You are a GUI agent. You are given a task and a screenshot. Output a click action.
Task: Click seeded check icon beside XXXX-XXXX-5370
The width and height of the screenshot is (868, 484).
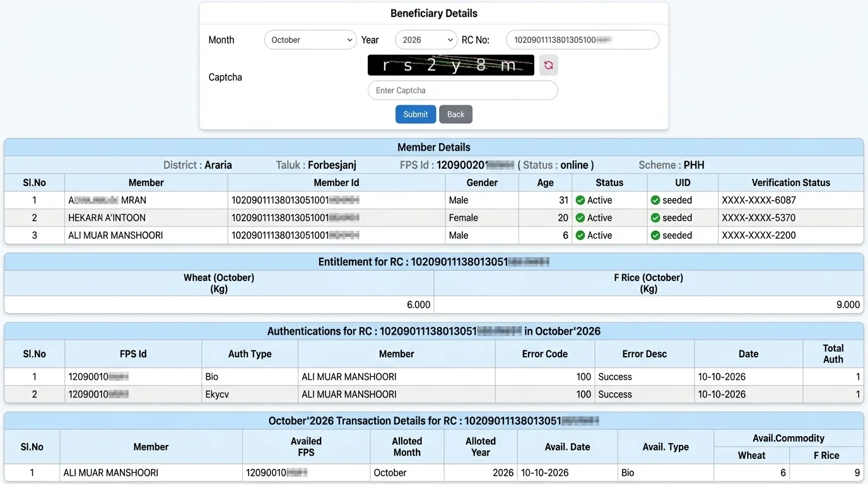coord(655,218)
